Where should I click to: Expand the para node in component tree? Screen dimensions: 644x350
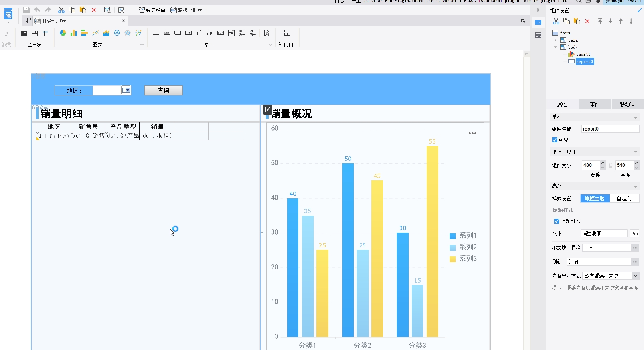(555, 40)
